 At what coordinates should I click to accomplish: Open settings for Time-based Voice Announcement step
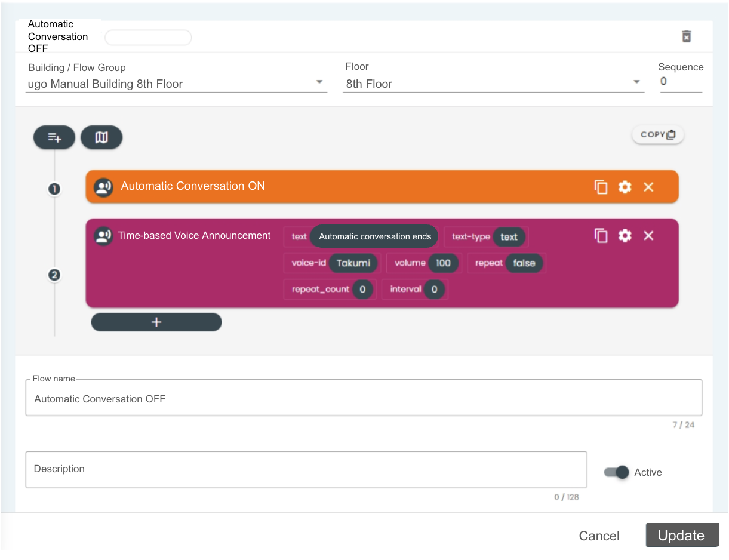click(x=625, y=235)
